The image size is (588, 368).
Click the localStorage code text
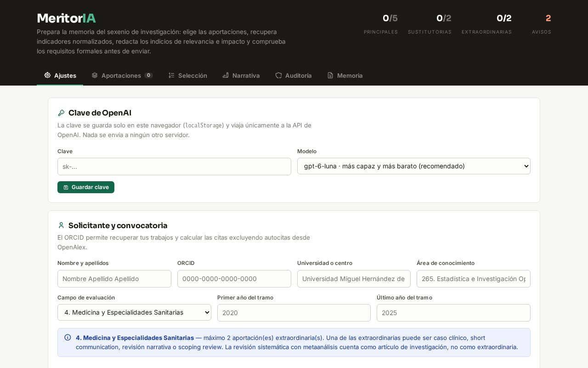pyautogui.click(x=204, y=126)
